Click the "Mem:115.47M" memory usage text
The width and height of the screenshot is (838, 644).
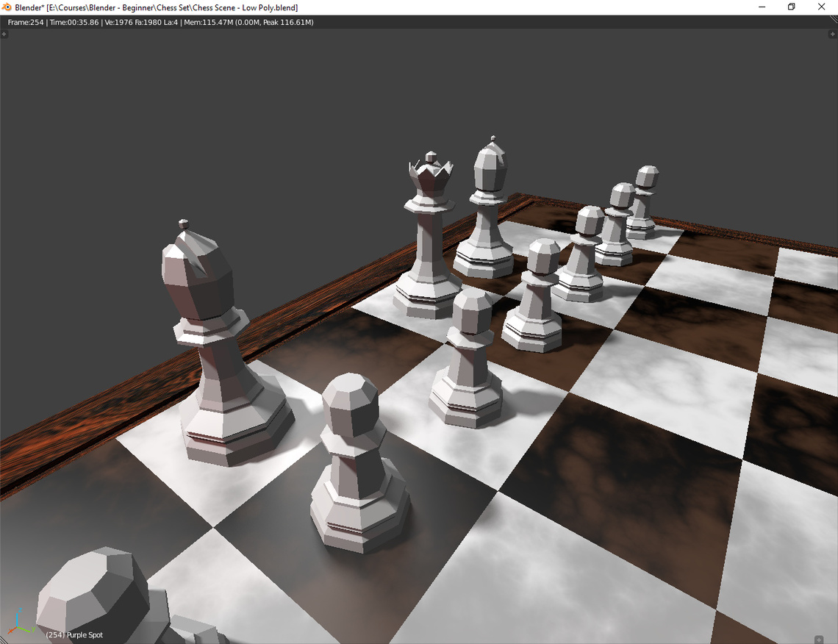(209, 23)
